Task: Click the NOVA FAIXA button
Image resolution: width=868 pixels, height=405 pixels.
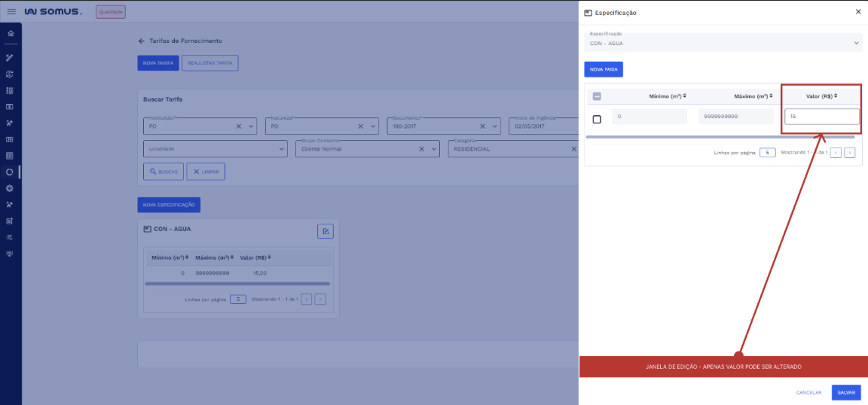Action: 604,69
